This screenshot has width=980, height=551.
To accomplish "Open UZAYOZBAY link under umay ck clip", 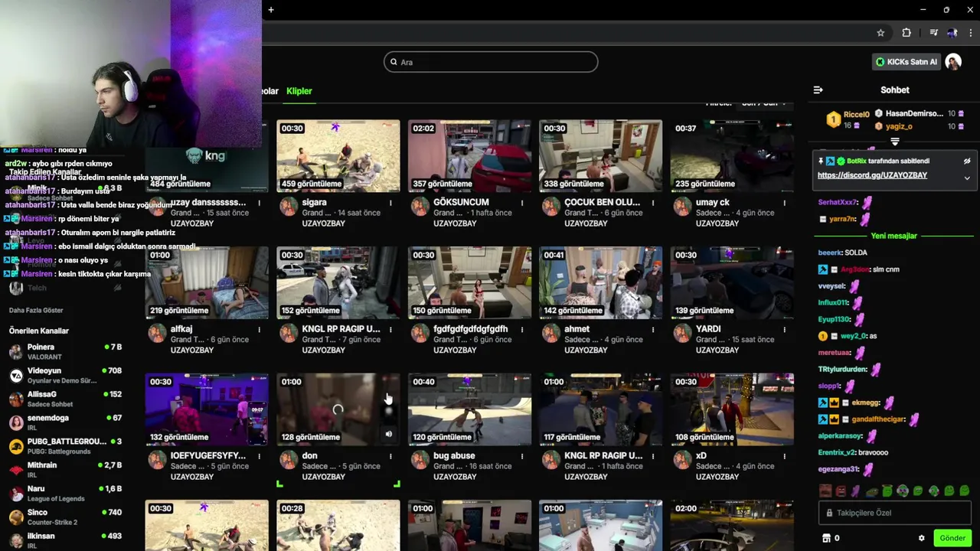I will tap(717, 223).
